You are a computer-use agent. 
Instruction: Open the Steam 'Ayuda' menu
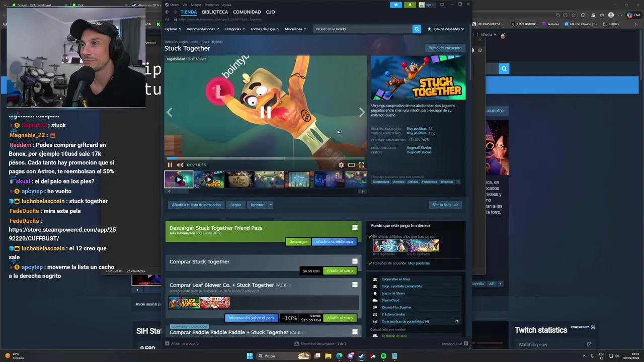pyautogui.click(x=227, y=5)
